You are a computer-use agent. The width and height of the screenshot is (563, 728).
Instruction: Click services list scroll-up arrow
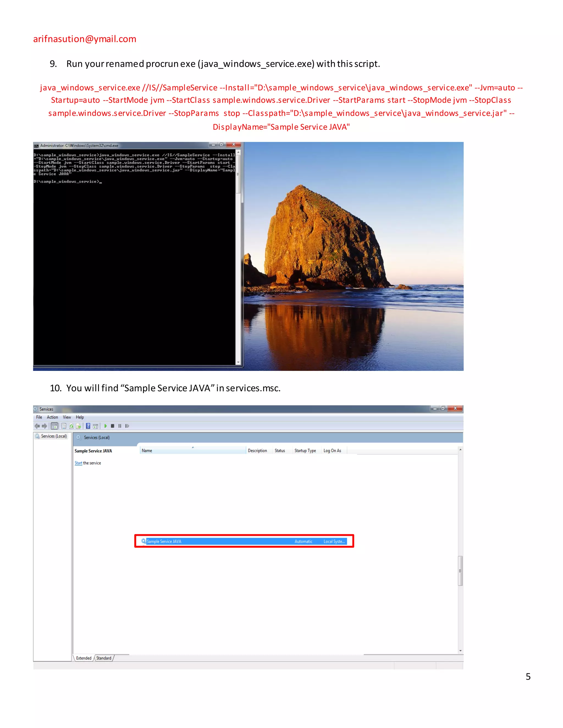tap(460, 450)
